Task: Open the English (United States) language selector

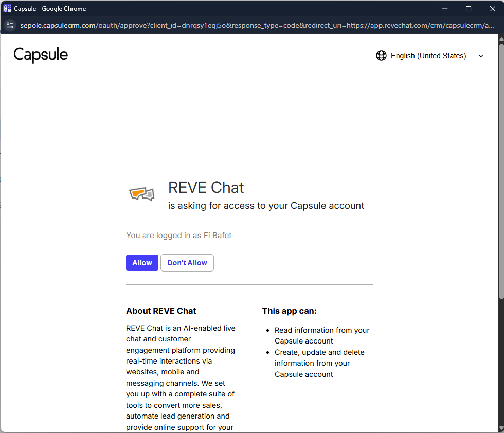Action: point(428,56)
